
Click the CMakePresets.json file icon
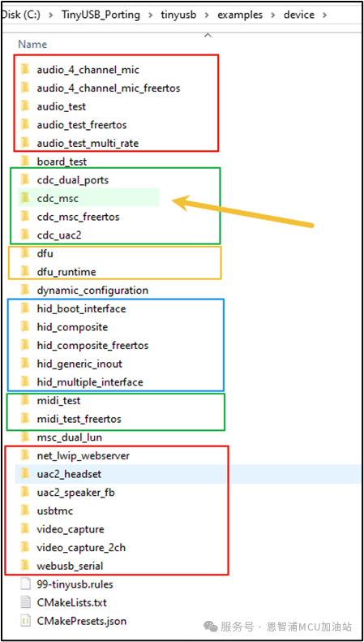pos(25,621)
